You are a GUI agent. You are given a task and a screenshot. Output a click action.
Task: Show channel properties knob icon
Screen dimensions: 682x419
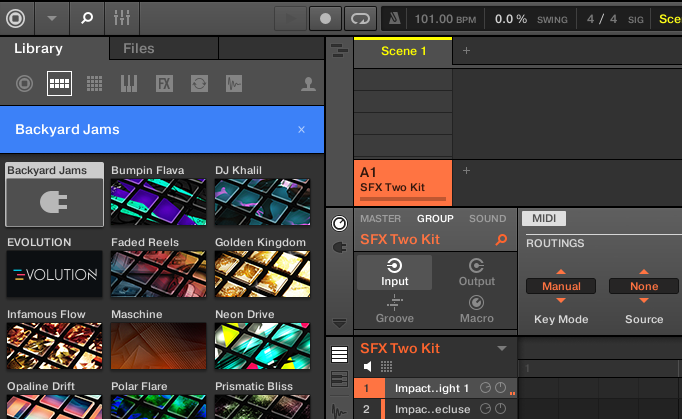click(339, 223)
